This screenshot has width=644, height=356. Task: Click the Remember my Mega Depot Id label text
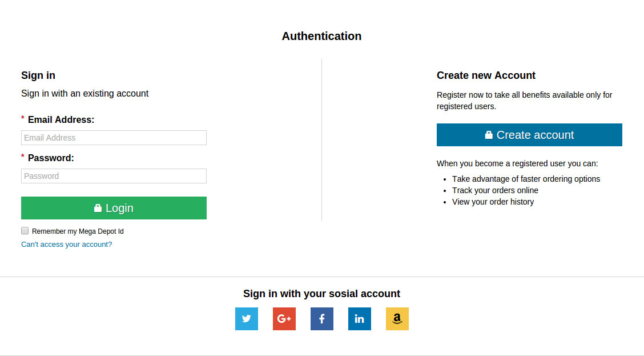point(78,231)
